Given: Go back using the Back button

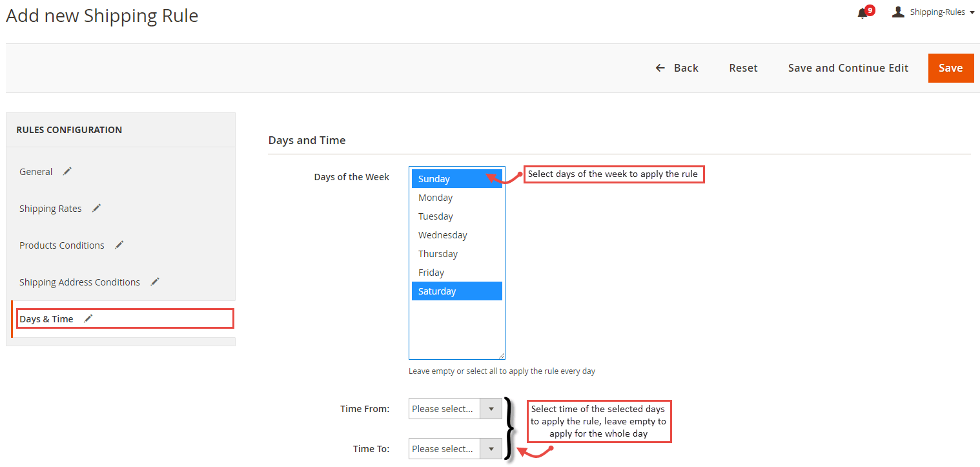Looking at the screenshot, I should click(x=677, y=68).
